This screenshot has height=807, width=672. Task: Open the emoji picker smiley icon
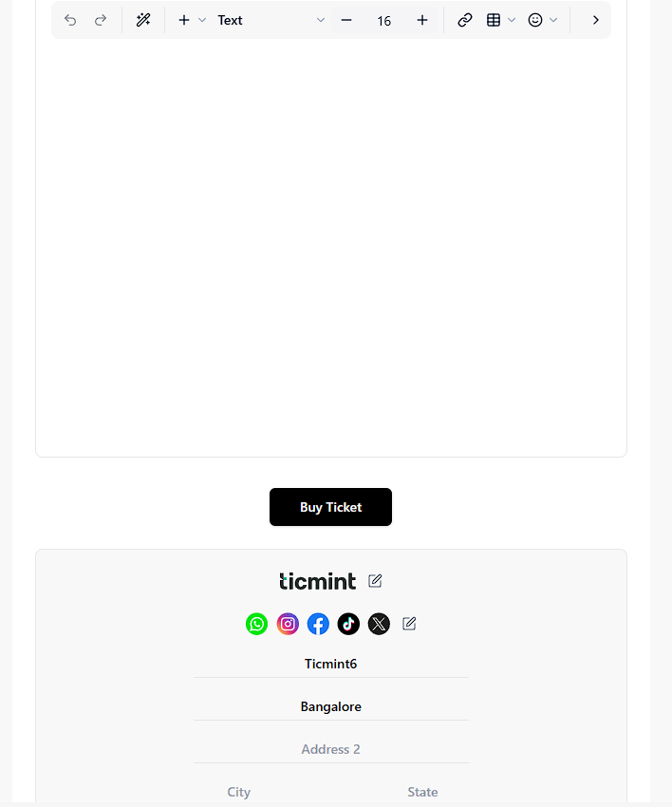(x=535, y=20)
